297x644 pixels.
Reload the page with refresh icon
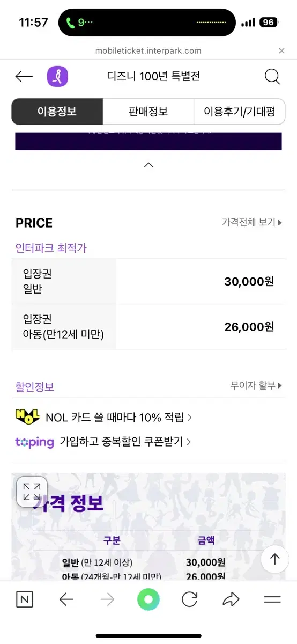pyautogui.click(x=190, y=599)
